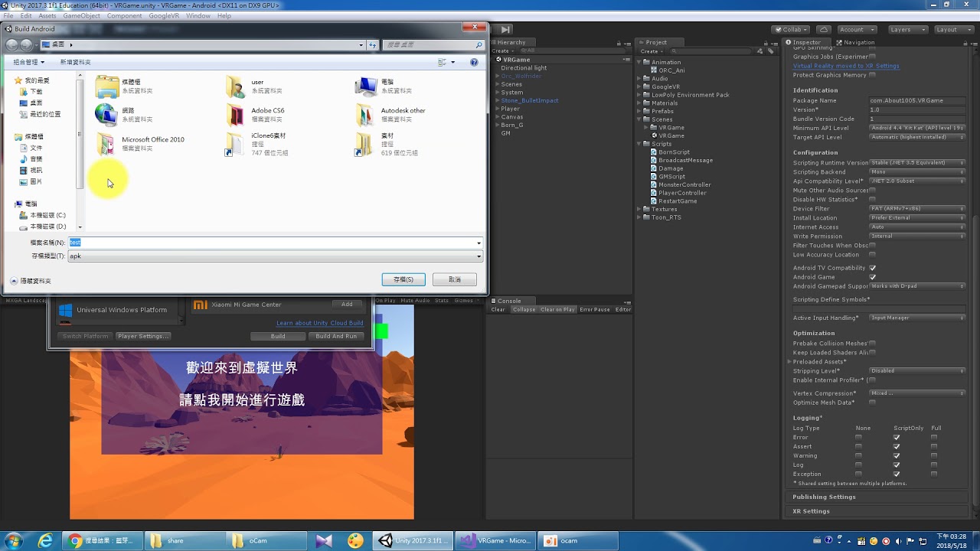Open the GoogleVR menu

(164, 15)
